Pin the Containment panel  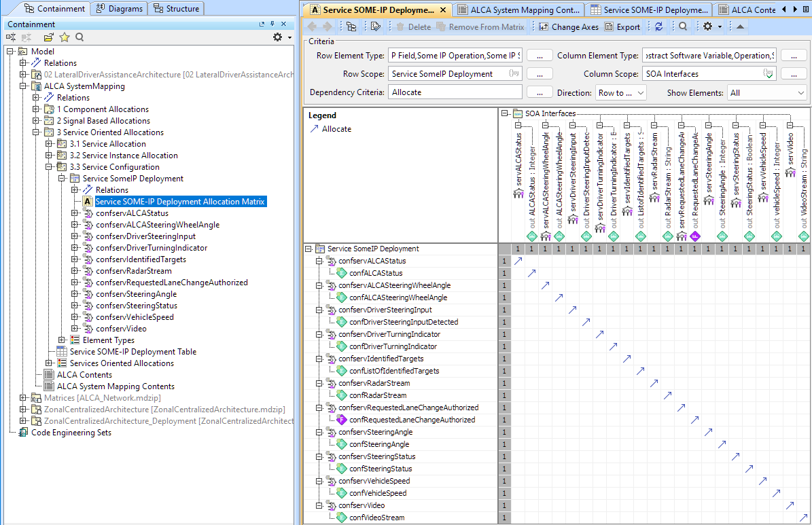coord(272,24)
